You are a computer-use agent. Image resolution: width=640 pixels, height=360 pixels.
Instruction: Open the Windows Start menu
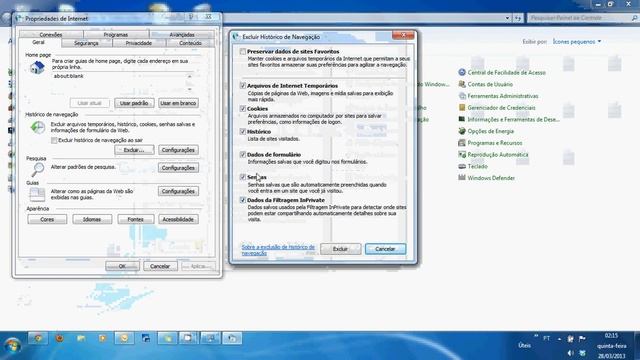click(x=13, y=347)
